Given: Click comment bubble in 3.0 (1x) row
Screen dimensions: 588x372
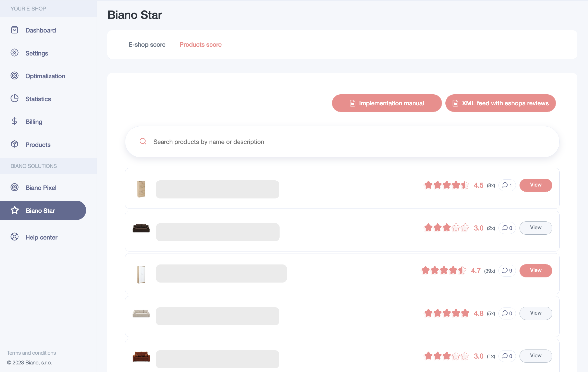Looking at the screenshot, I should (507, 356).
